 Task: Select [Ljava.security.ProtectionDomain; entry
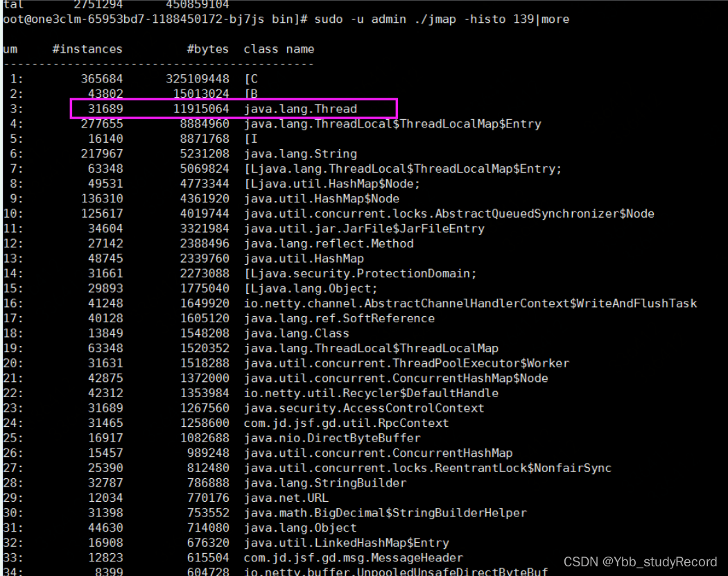coord(361,273)
